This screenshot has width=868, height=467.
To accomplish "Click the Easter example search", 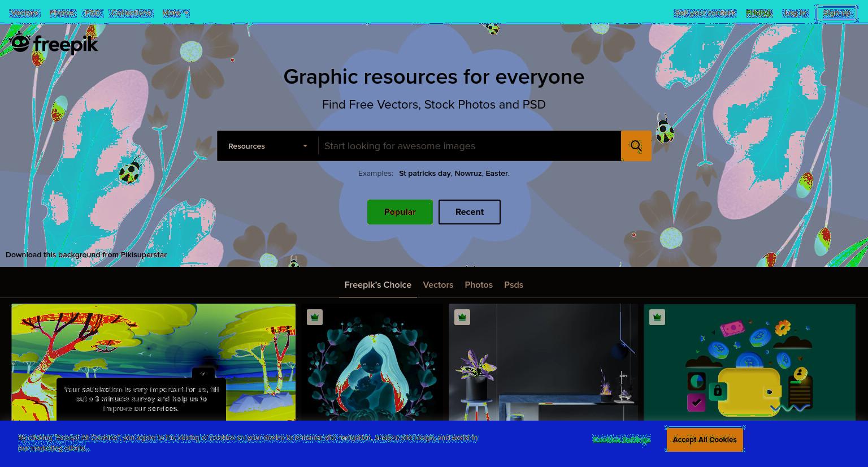I will pos(497,174).
